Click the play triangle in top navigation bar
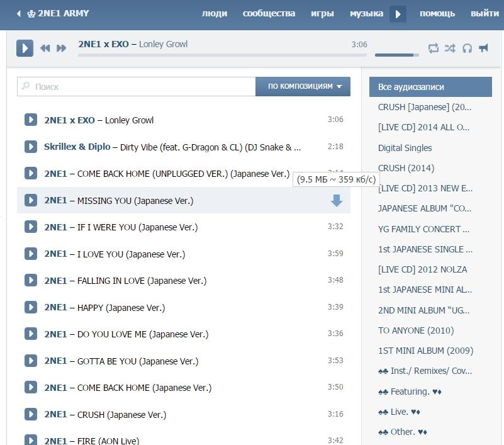Viewport: 504px width, 445px height. coord(398,14)
